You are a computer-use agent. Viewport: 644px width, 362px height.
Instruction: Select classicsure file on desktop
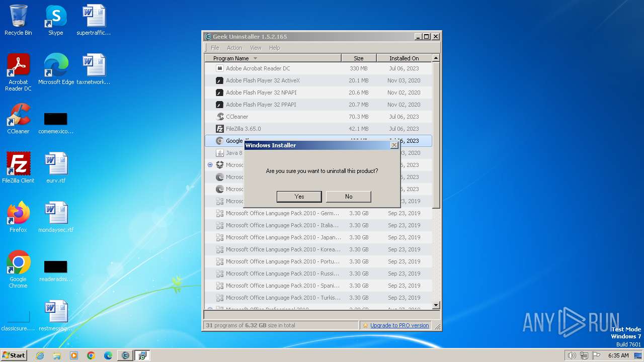[18, 321]
